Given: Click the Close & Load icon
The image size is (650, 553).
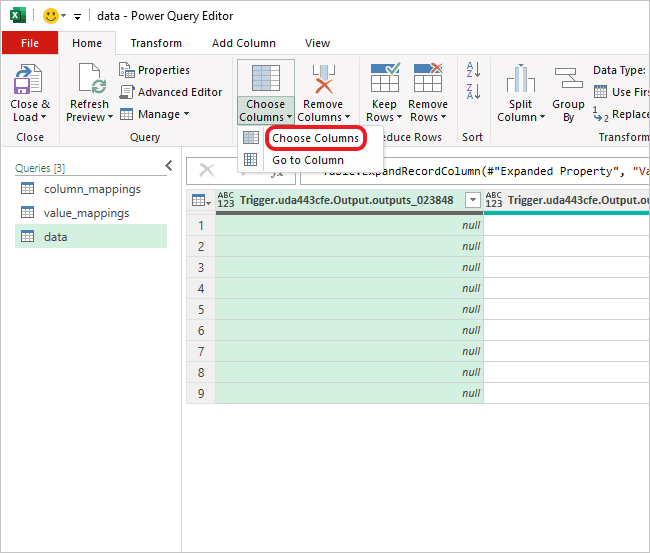Looking at the screenshot, I should (28, 79).
